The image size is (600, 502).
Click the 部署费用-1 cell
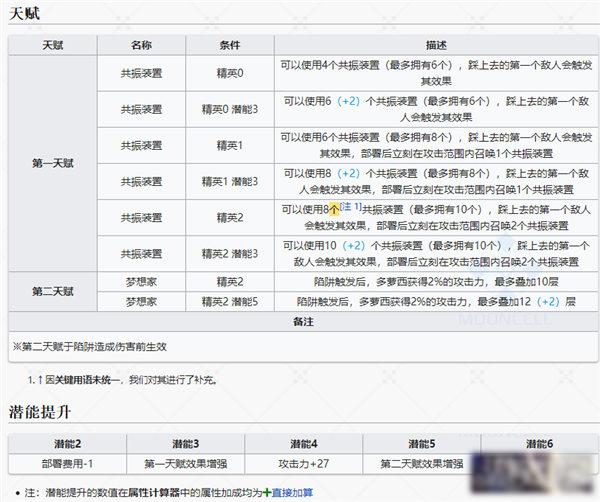[67, 464]
